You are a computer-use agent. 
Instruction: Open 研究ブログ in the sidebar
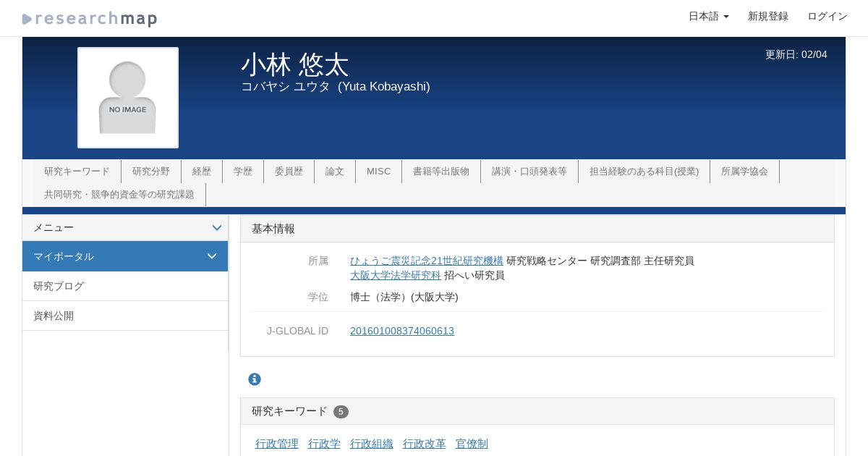pyautogui.click(x=125, y=286)
